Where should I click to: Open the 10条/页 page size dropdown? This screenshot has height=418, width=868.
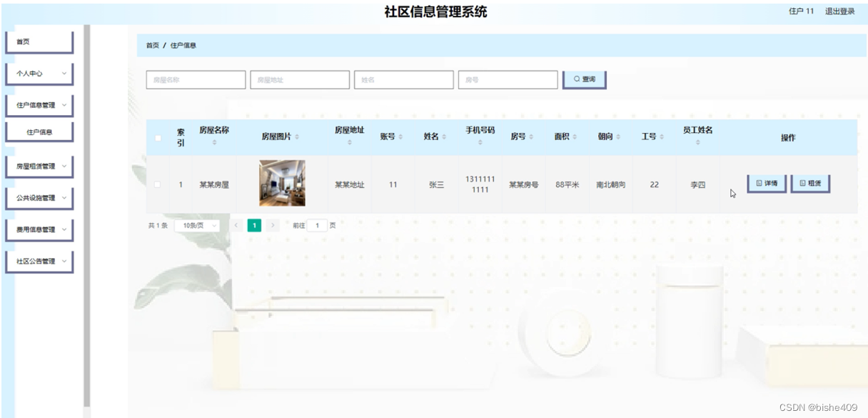(x=197, y=226)
